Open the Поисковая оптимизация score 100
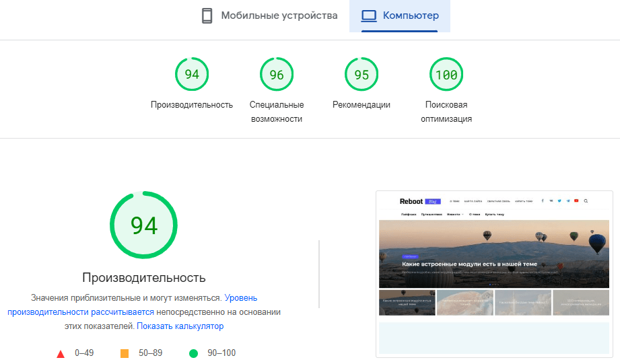The width and height of the screenshot is (620, 364). (446, 74)
